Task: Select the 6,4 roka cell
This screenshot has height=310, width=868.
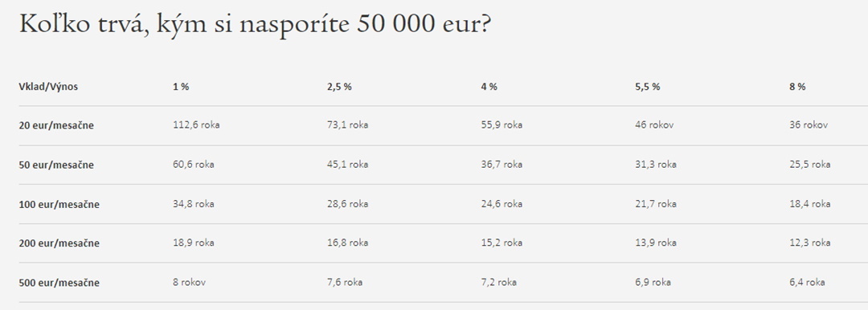Action: point(807,283)
